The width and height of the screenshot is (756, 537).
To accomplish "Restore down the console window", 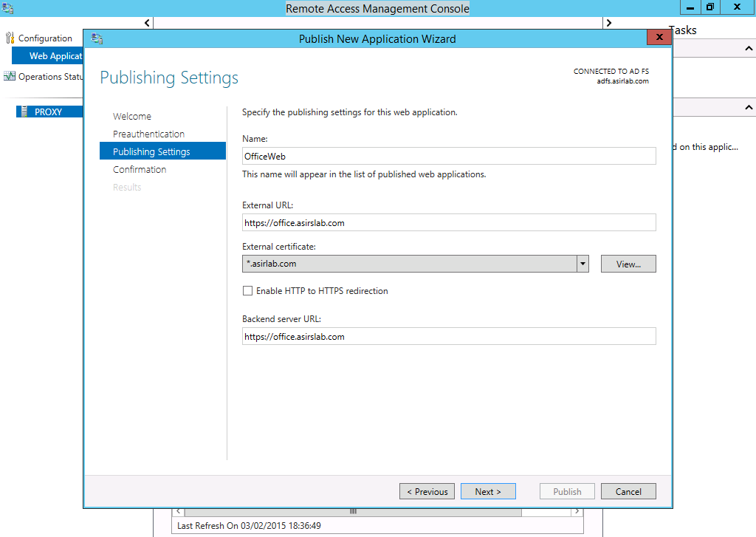I will click(709, 7).
